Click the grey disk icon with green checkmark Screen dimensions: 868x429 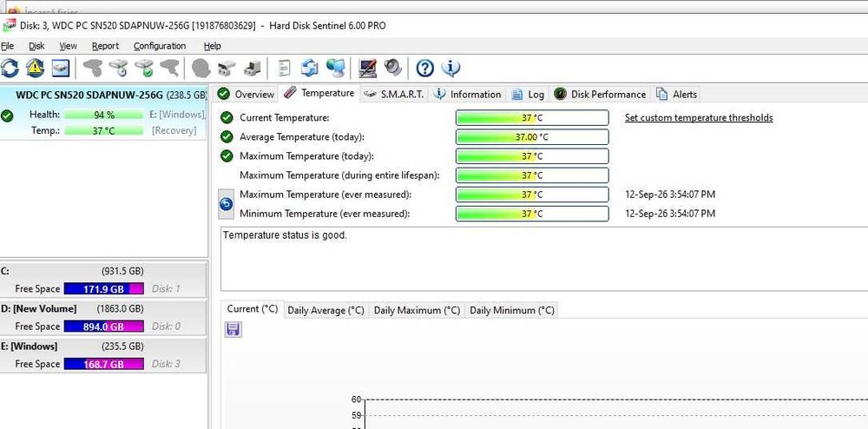click(144, 68)
